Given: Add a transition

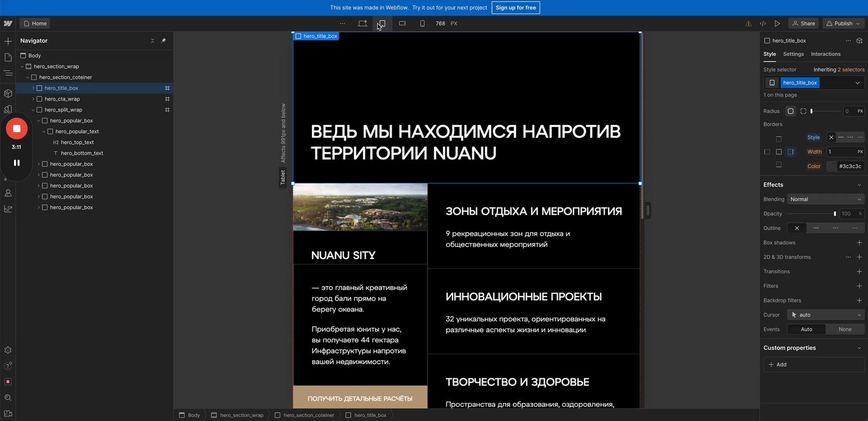Looking at the screenshot, I should (x=859, y=272).
